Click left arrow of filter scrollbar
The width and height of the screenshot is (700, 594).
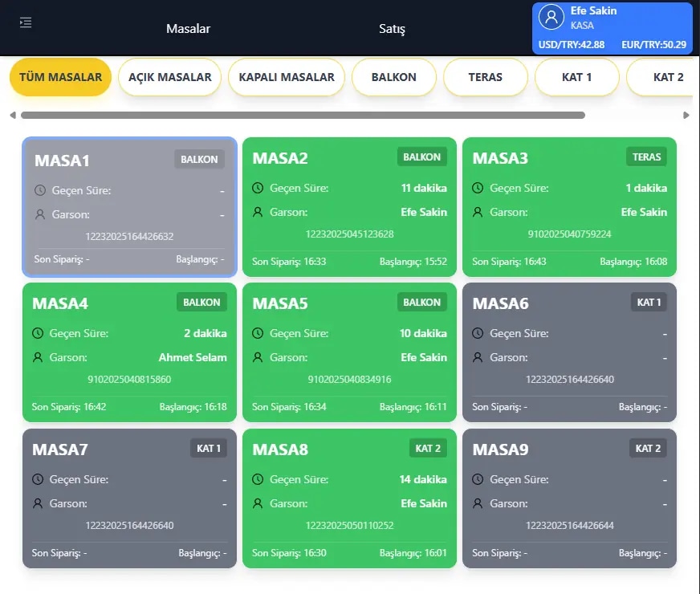click(x=13, y=115)
